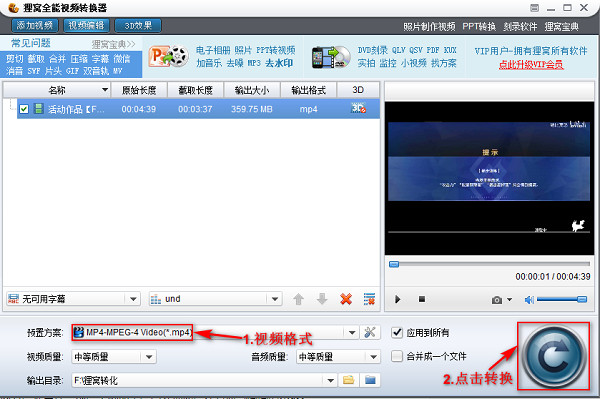This screenshot has width=600, height=399.
Task: Click the video playback progress slider
Action: [x=489, y=264]
